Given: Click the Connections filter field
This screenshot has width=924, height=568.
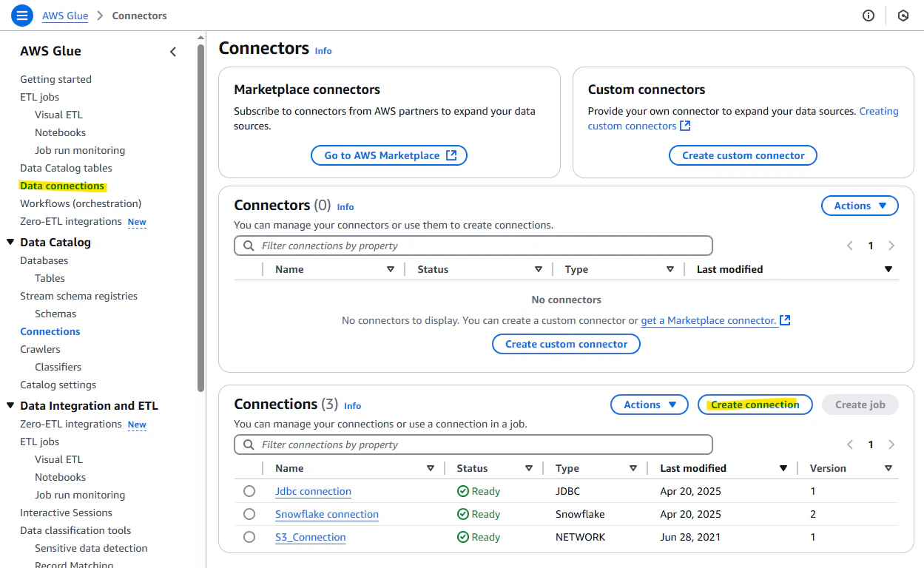Looking at the screenshot, I should [473, 444].
